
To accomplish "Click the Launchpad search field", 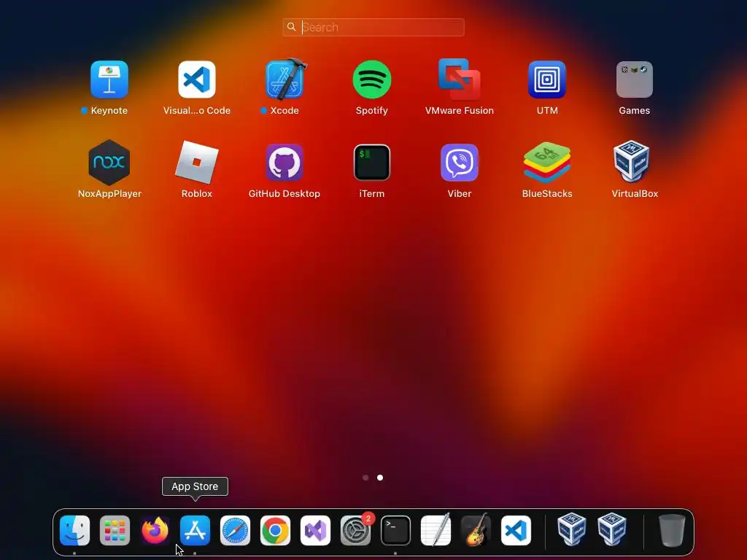I will 373,27.
